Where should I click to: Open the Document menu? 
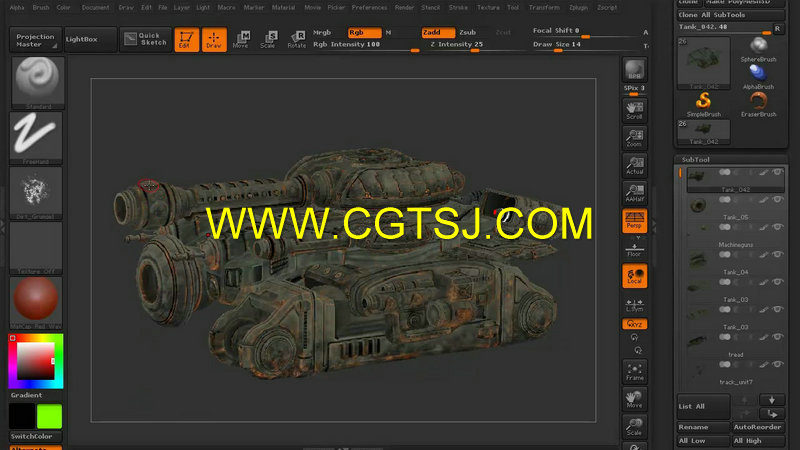(x=95, y=8)
